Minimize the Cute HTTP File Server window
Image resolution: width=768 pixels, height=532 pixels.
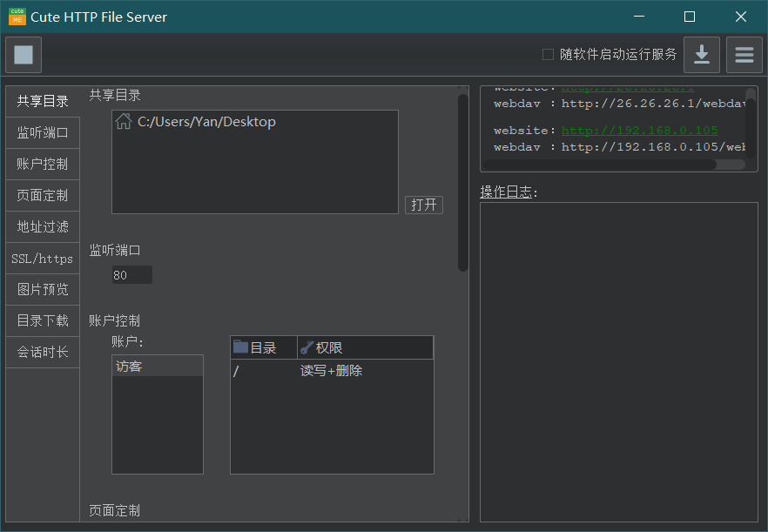pos(639,17)
